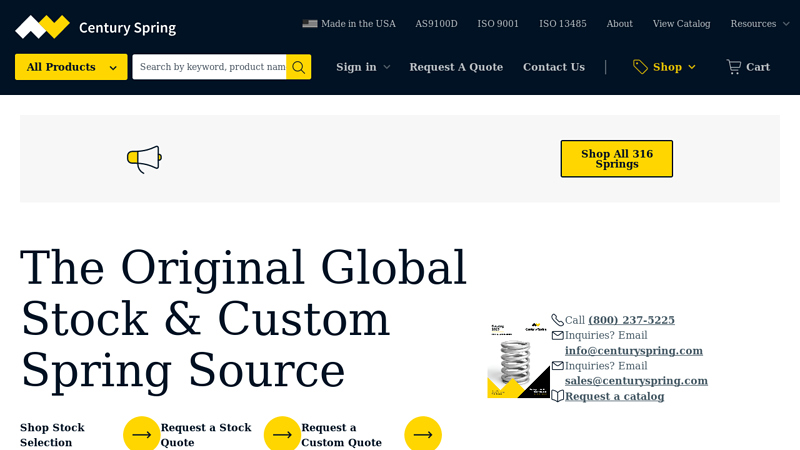Click arrow circle next to Request a Stock Quote
This screenshot has width=800, height=450.
coord(282,434)
